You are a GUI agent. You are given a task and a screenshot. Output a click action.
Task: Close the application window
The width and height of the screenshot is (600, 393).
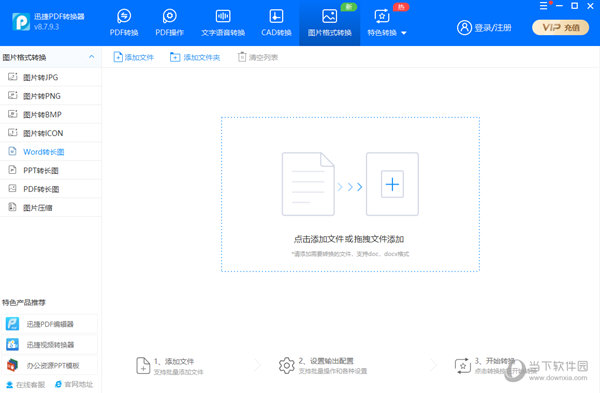coord(590,6)
